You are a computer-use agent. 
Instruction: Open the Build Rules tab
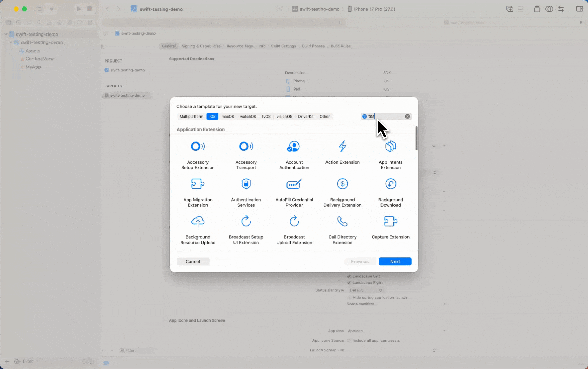(340, 46)
